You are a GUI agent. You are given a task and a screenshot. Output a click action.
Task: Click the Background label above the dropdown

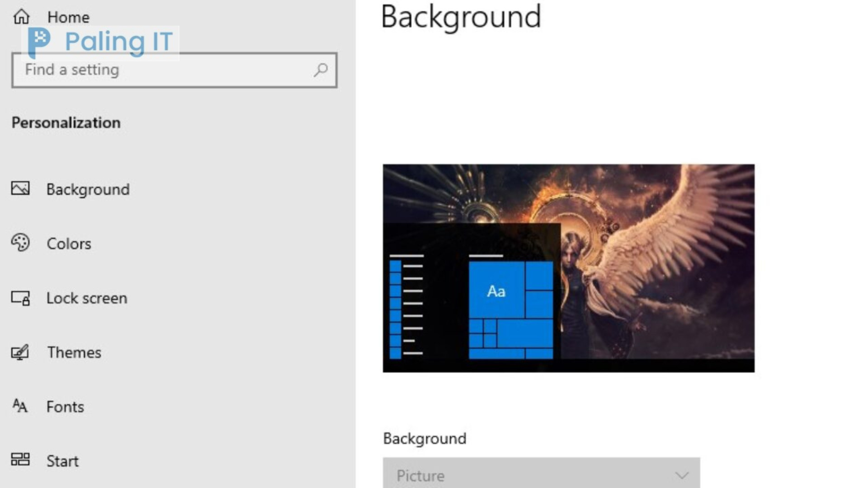[425, 439]
